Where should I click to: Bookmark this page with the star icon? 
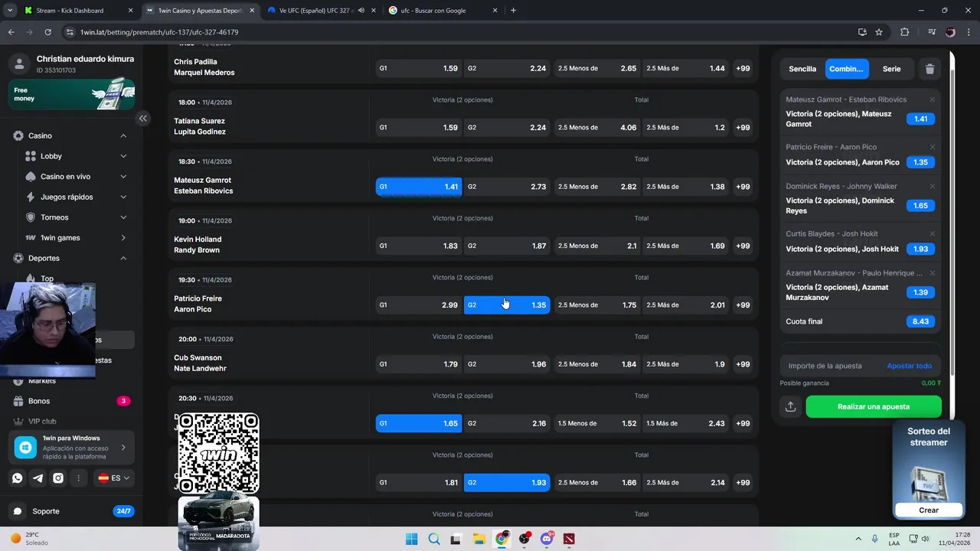click(x=879, y=32)
